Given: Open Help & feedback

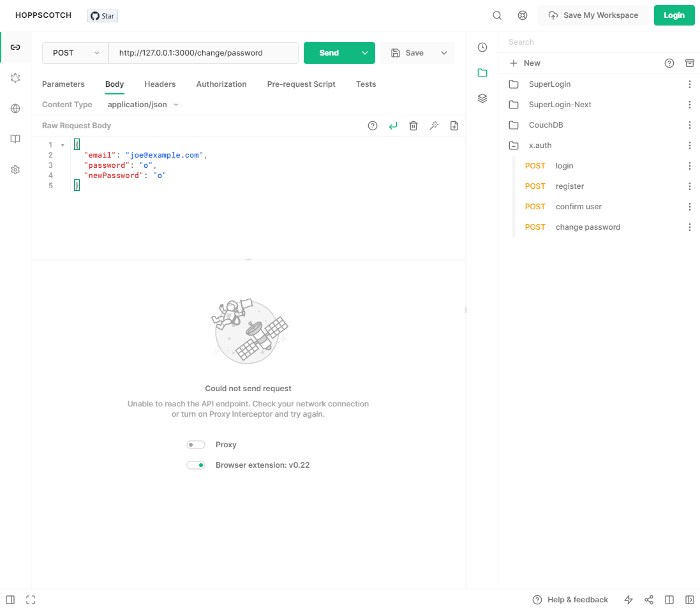Looking at the screenshot, I should (x=570, y=600).
